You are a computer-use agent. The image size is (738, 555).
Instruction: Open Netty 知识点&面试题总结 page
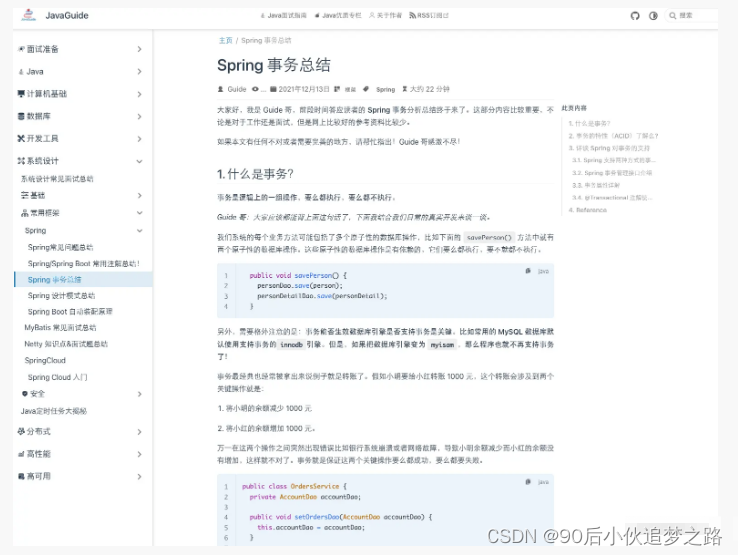tap(66, 344)
